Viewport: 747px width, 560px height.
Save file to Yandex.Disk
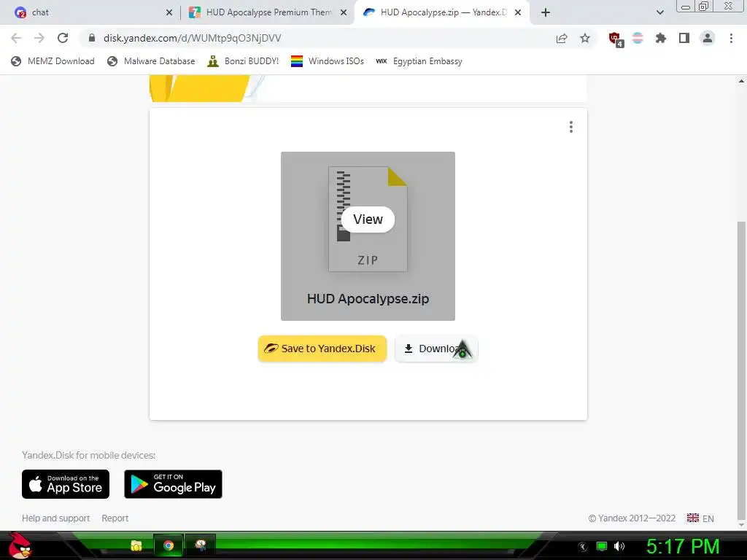(322, 349)
